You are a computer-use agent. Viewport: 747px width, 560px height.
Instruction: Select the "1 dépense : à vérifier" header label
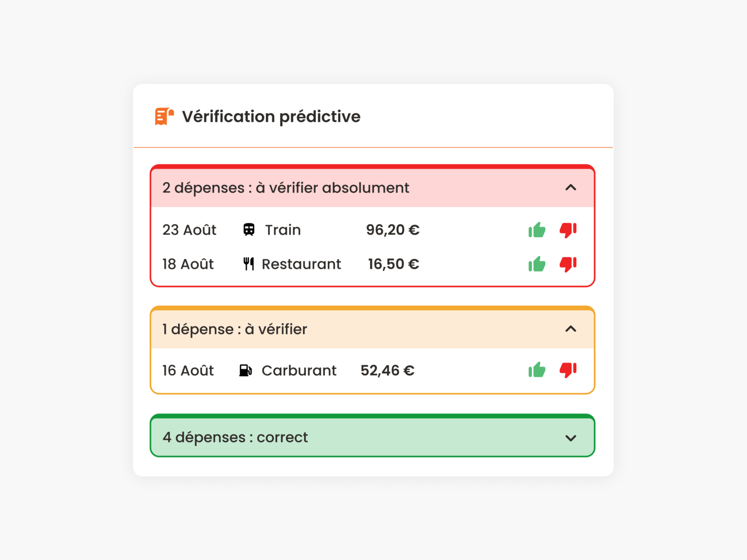(x=234, y=330)
